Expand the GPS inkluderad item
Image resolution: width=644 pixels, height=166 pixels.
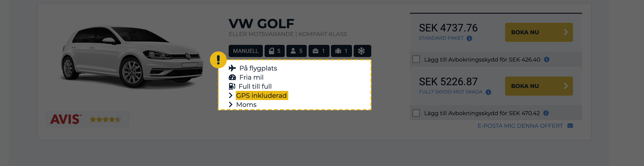261,96
